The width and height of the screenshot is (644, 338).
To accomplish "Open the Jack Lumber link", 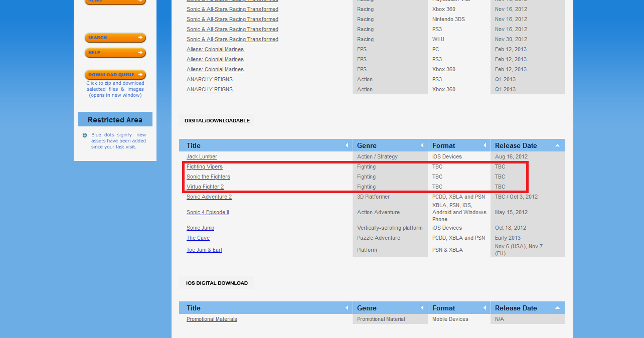I will point(202,156).
